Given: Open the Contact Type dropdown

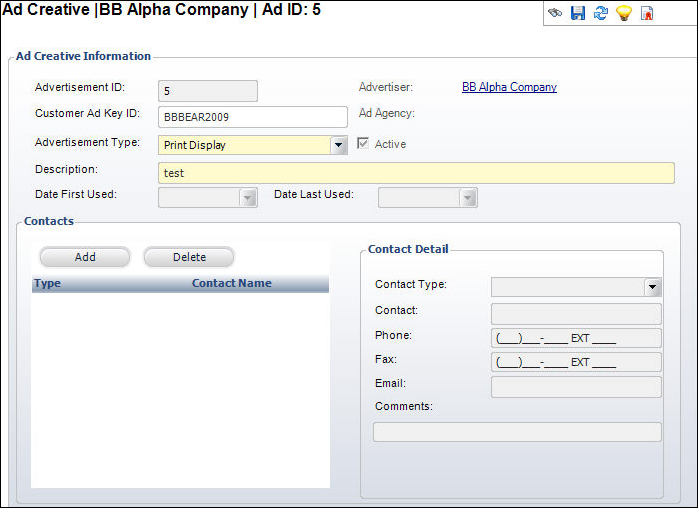Looking at the screenshot, I should point(653,287).
